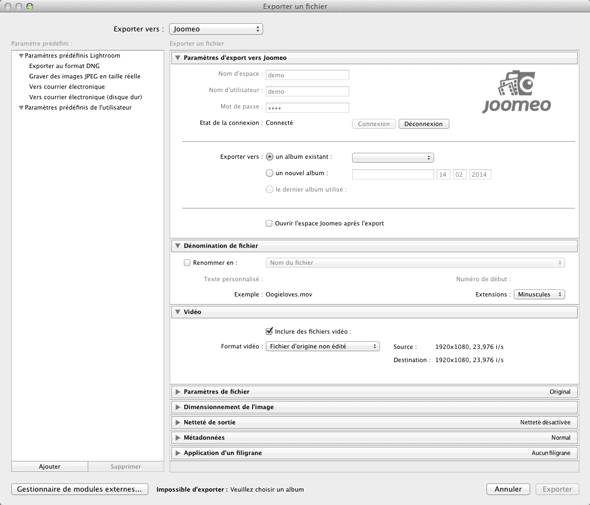590x505 pixels.
Task: Click the new album name field
Action: pos(393,175)
